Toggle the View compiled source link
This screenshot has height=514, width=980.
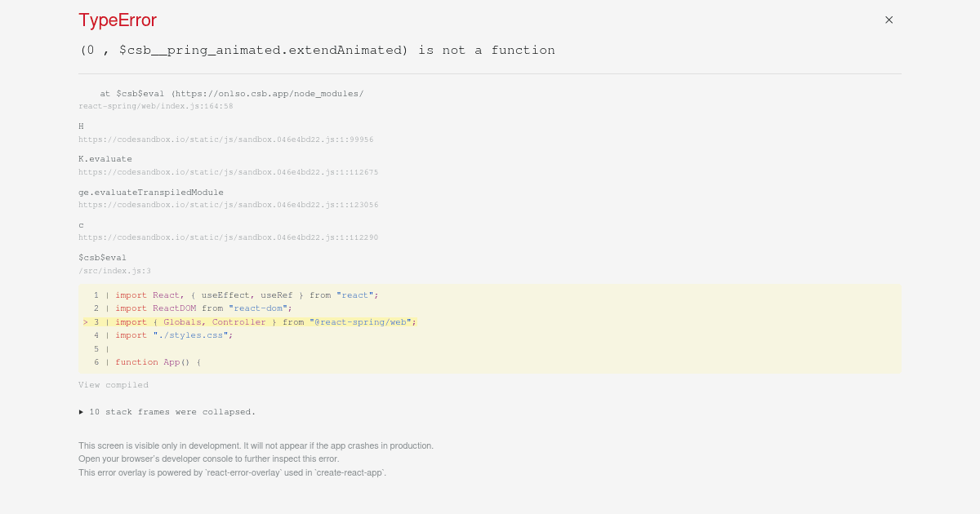click(x=113, y=384)
